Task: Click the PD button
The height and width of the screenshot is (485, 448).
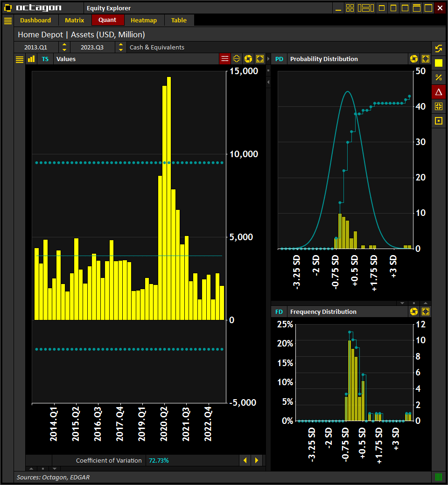Action: coord(279,59)
